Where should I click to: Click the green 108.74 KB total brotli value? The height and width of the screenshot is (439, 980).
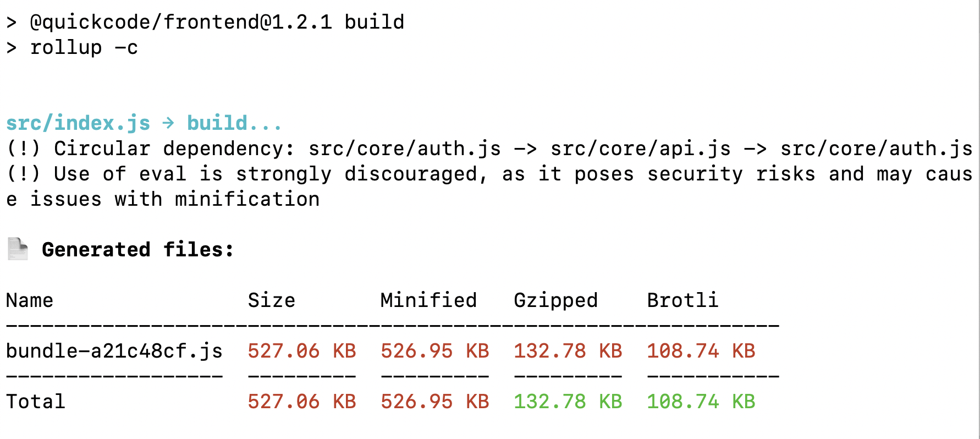pyautogui.click(x=701, y=402)
